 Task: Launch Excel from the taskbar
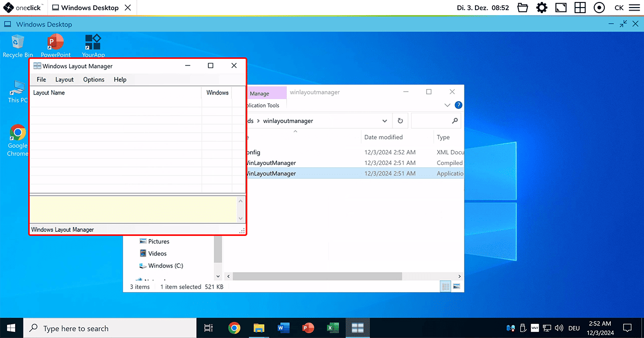click(x=333, y=328)
